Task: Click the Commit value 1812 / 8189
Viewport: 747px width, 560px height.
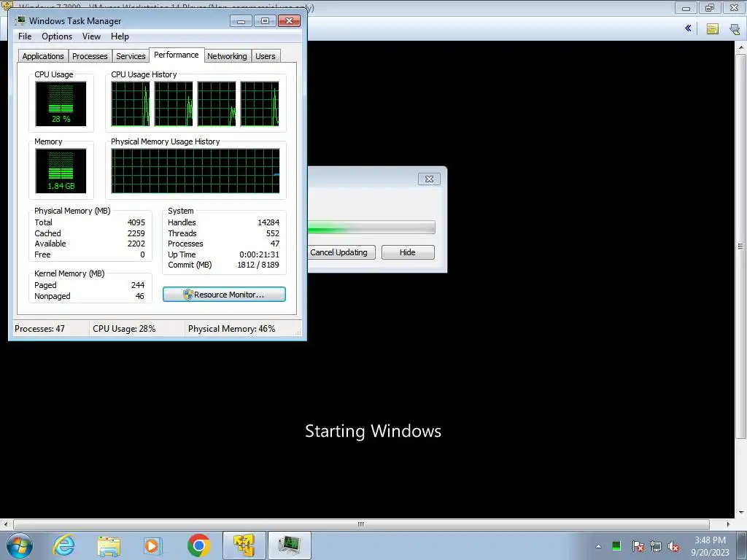Action: pos(258,265)
